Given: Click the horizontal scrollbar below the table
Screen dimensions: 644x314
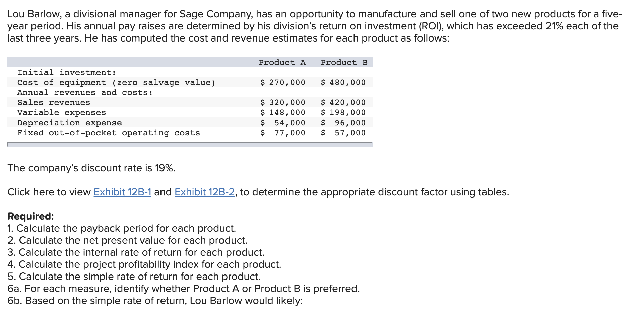Looking at the screenshot, I should pos(190,144).
